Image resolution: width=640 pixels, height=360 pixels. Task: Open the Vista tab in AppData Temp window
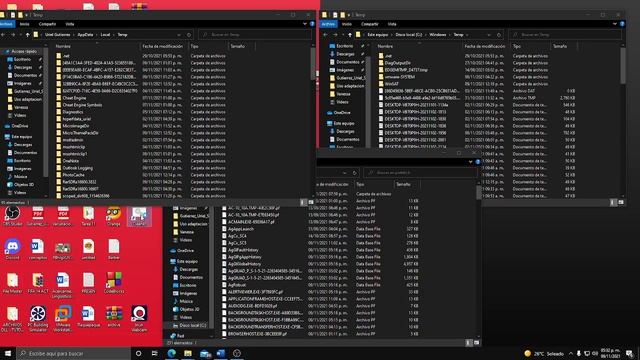point(70,24)
